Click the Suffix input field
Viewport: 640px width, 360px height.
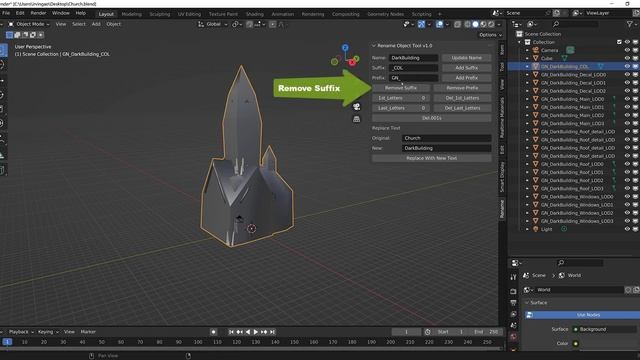coord(413,68)
